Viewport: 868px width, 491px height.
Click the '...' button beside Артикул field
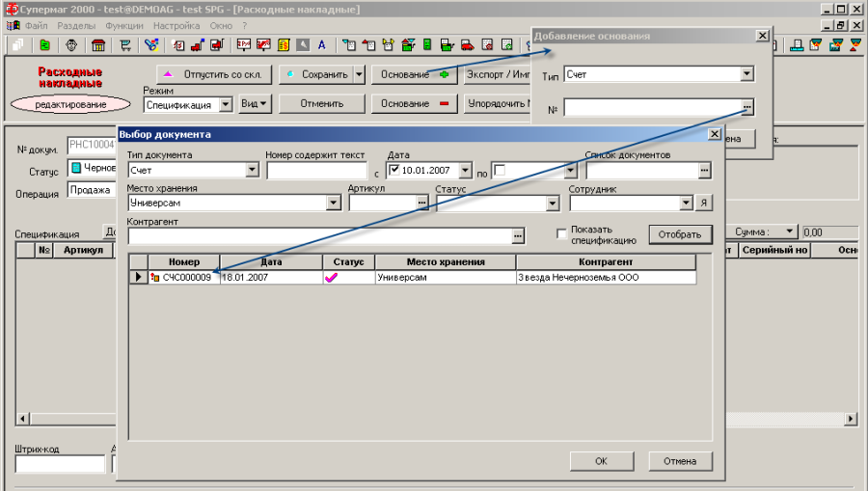[421, 204]
